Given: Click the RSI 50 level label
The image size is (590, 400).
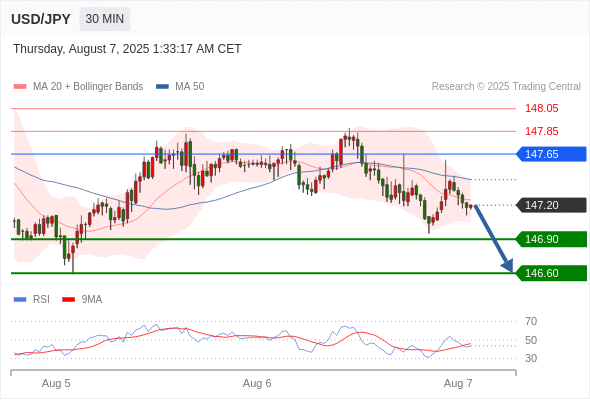Looking at the screenshot, I should click(531, 340).
